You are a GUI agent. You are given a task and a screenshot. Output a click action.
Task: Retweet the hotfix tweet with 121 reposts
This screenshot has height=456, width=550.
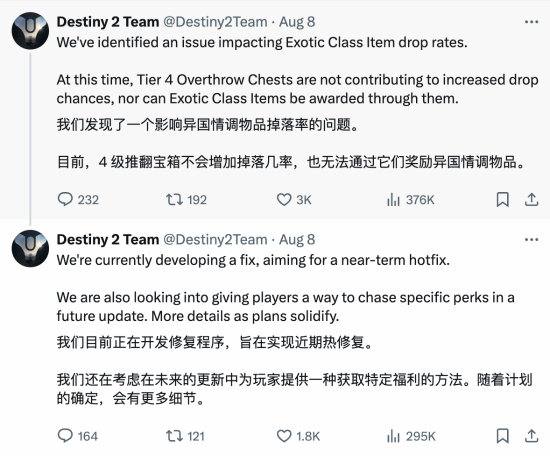coord(185,436)
